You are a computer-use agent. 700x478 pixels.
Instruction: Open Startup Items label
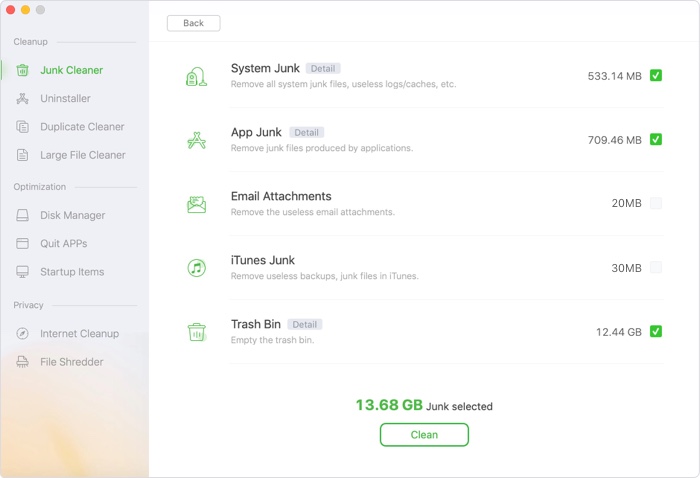point(72,272)
